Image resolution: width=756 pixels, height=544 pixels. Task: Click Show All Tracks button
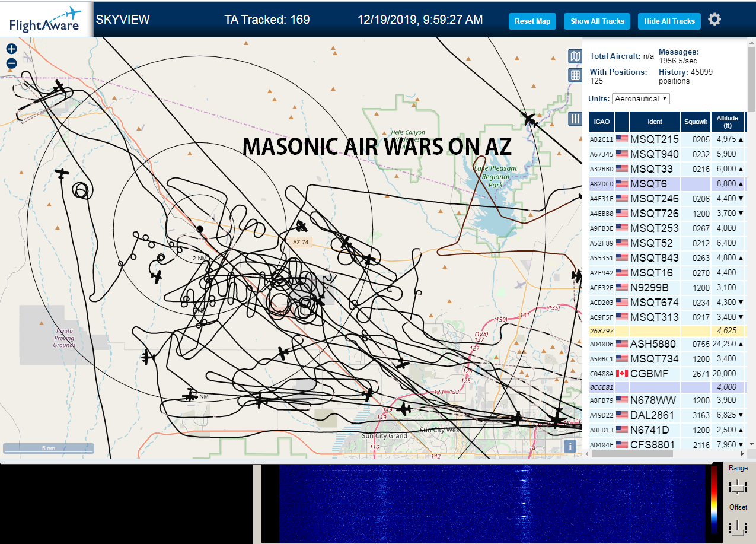tap(597, 21)
